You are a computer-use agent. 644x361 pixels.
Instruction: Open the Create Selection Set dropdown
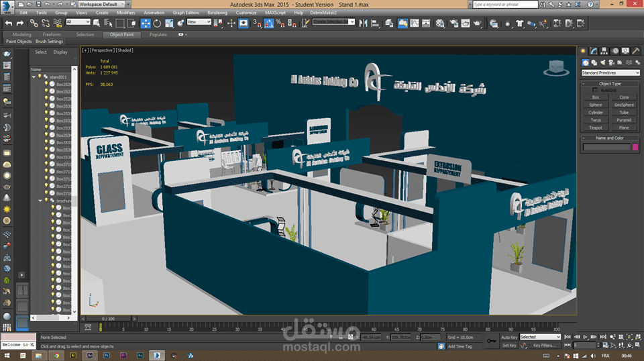[333, 21]
